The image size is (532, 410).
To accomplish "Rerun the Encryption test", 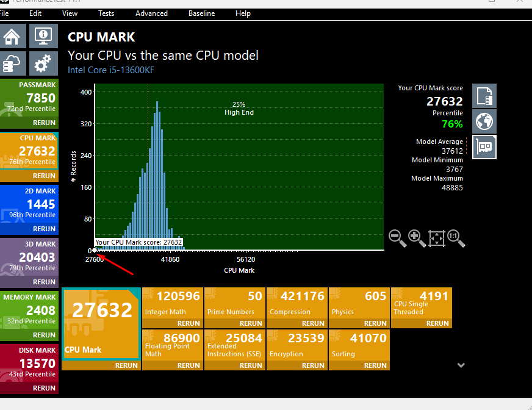I will tap(313, 365).
